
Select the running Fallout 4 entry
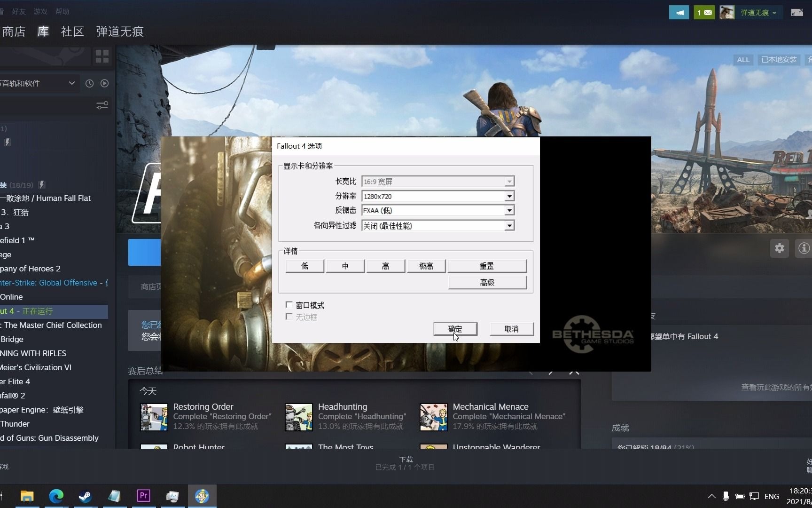(54, 311)
